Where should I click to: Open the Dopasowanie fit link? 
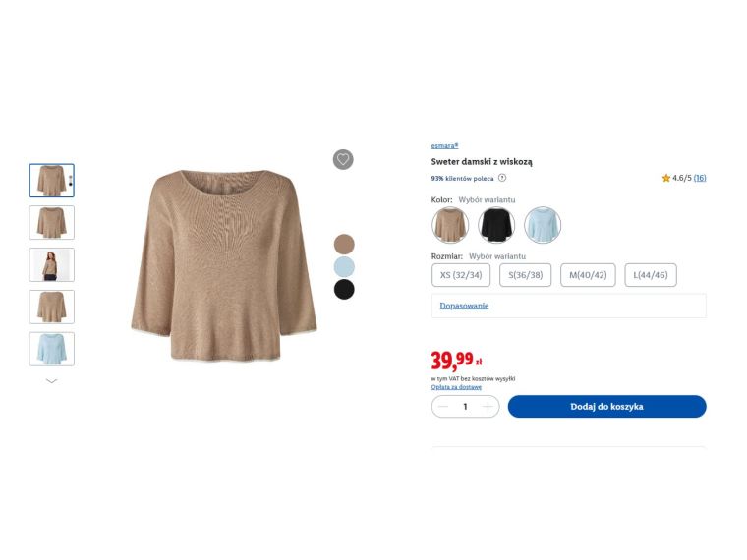(x=464, y=306)
